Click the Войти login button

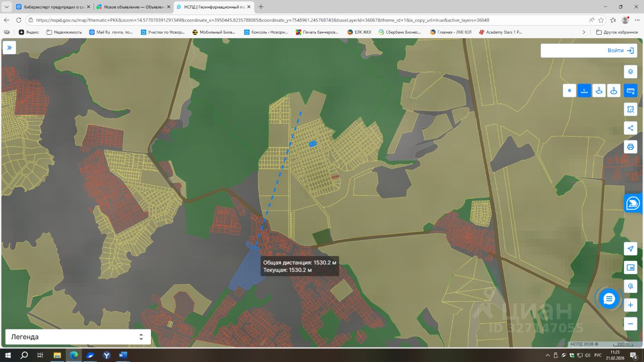[621, 51]
